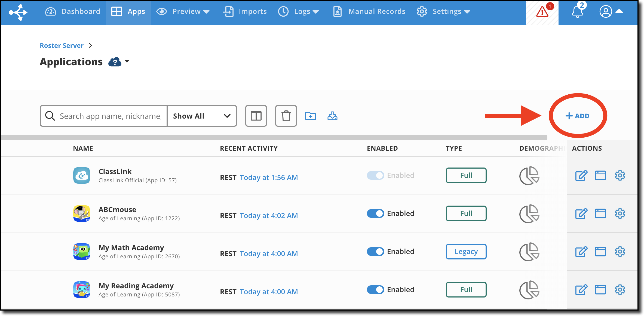Viewport: 644px width, 316px height.
Task: Click window icon for My Math Academy
Action: [x=600, y=252]
